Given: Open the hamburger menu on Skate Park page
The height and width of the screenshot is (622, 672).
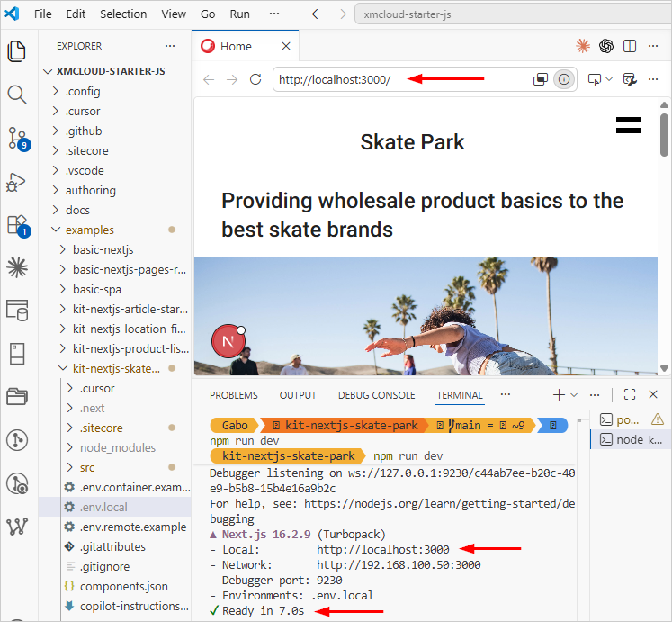Looking at the screenshot, I should [628, 125].
